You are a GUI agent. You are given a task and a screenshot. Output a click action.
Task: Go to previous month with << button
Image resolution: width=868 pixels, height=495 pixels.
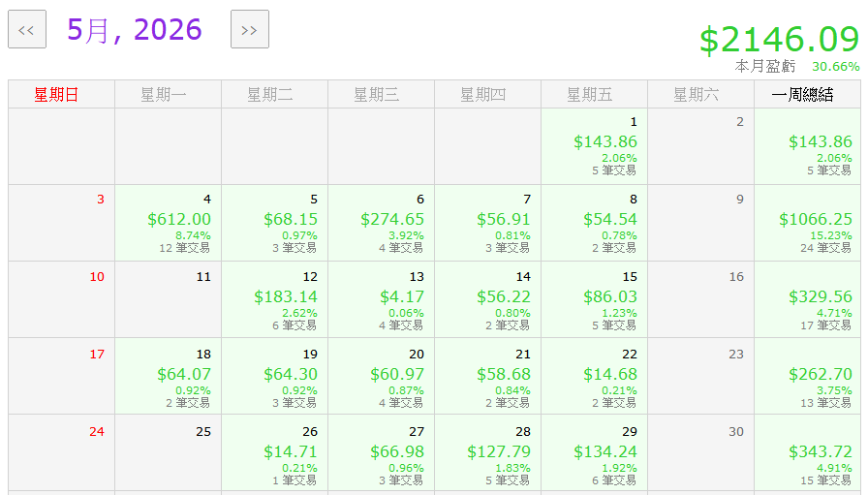[x=27, y=29]
